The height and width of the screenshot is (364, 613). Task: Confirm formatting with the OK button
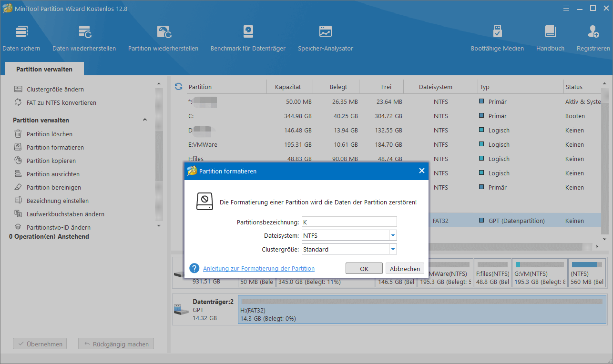364,269
